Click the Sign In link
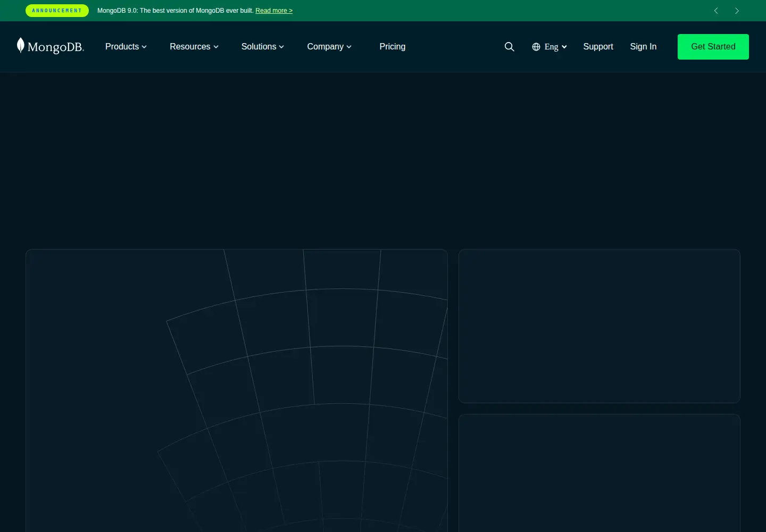This screenshot has height=532, width=766. click(643, 47)
